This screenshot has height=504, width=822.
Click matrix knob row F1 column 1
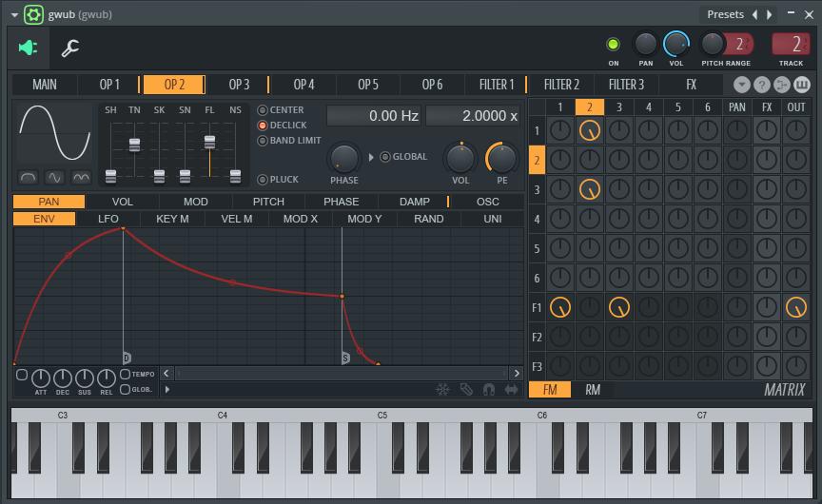point(559,307)
